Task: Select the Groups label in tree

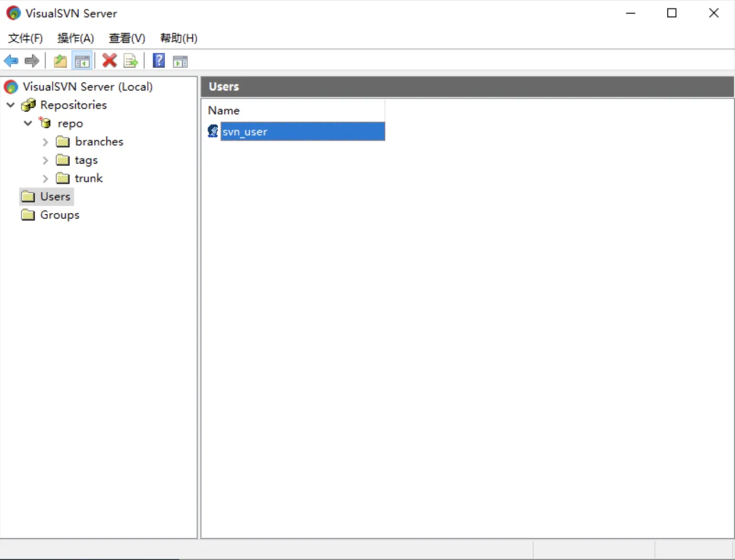Action: 60,215
